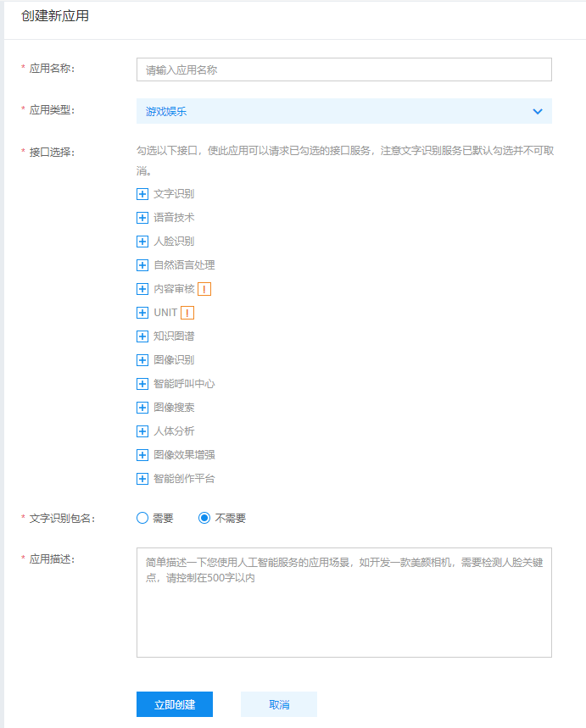
Task: Expand the 智能呼叫中心 interface group
Action: tap(142, 384)
